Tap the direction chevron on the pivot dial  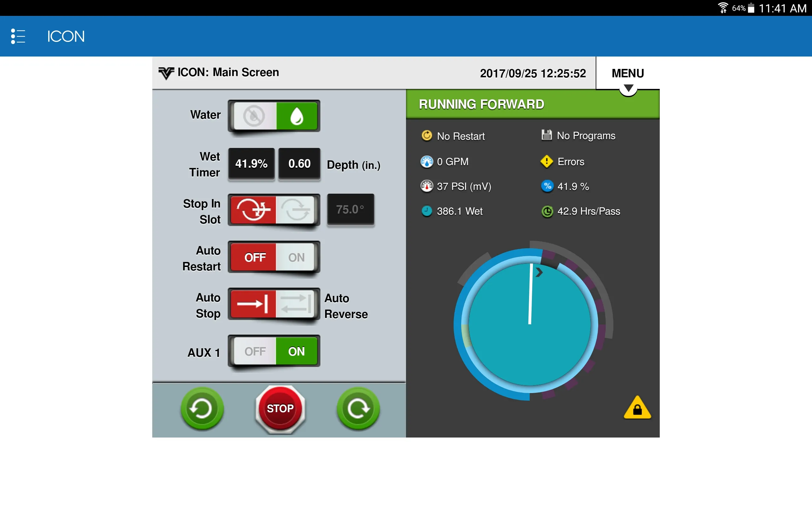539,272
